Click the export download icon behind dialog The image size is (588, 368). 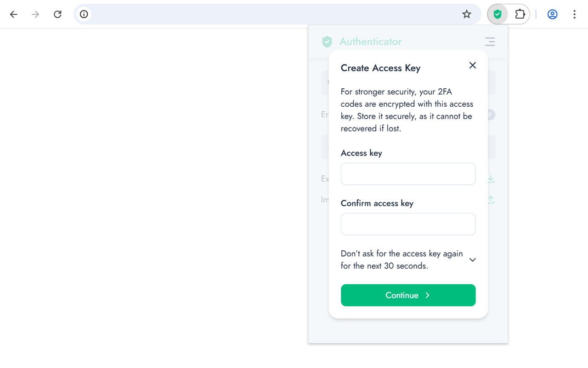pyautogui.click(x=491, y=178)
